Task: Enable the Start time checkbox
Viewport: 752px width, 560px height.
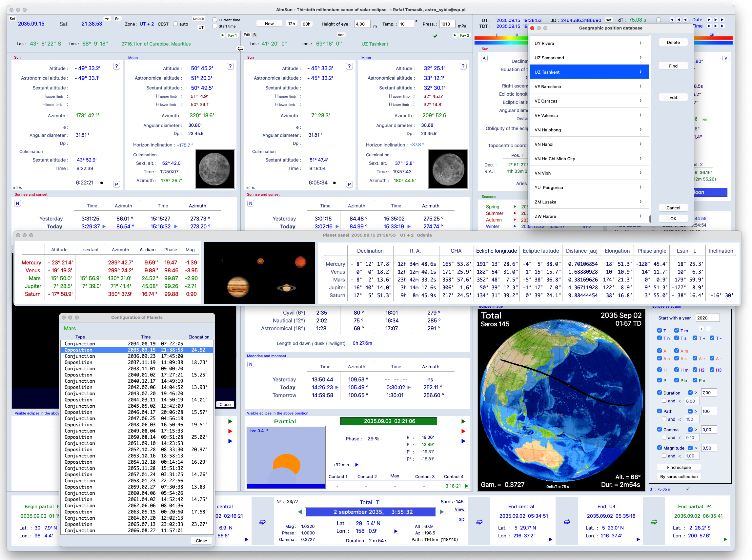Action: [x=215, y=26]
